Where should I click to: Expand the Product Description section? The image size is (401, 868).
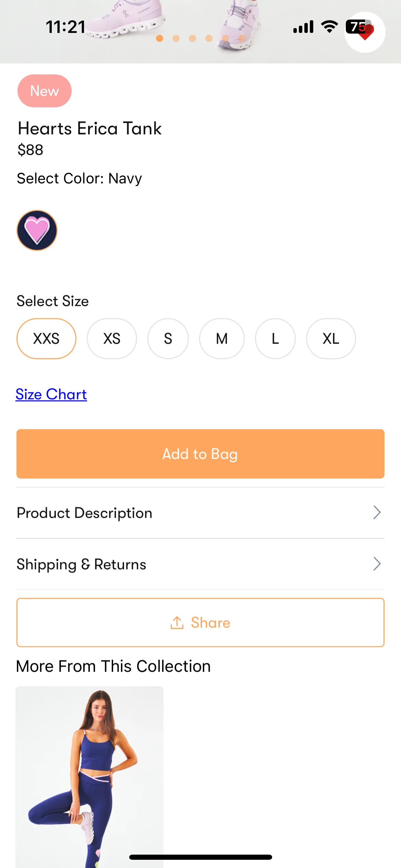(200, 513)
